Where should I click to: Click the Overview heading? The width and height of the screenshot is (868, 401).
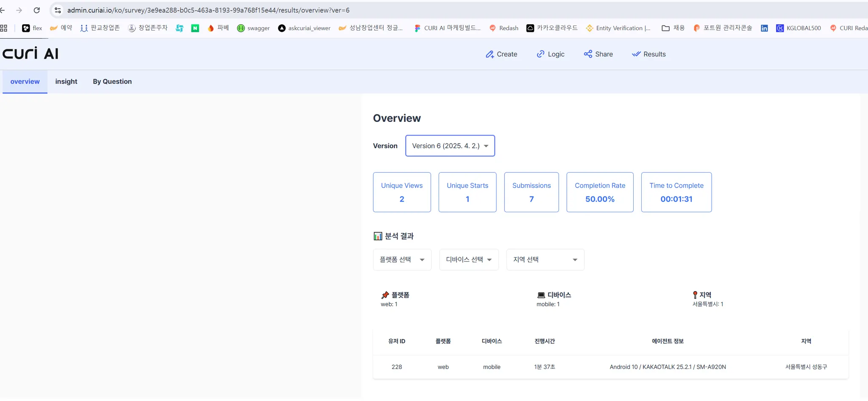(397, 118)
